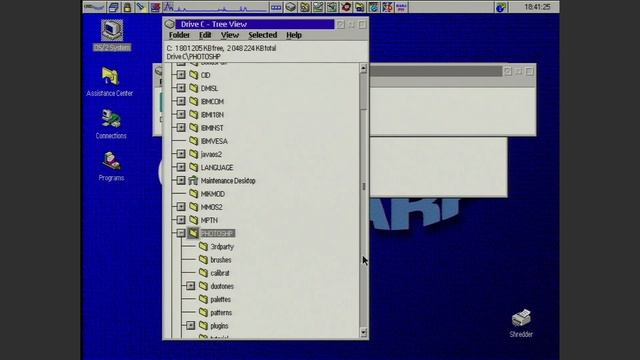
Task: Expand the MMOS2 folder
Action: (181, 207)
